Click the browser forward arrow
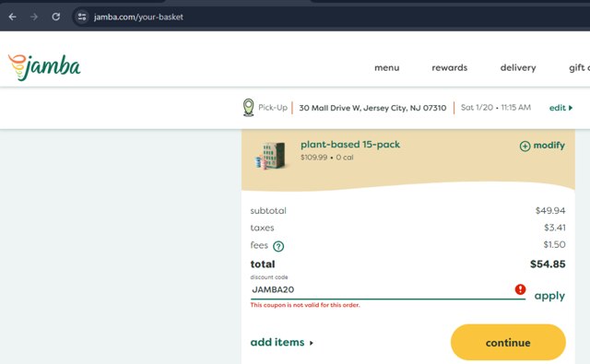590x364 pixels. click(x=34, y=17)
